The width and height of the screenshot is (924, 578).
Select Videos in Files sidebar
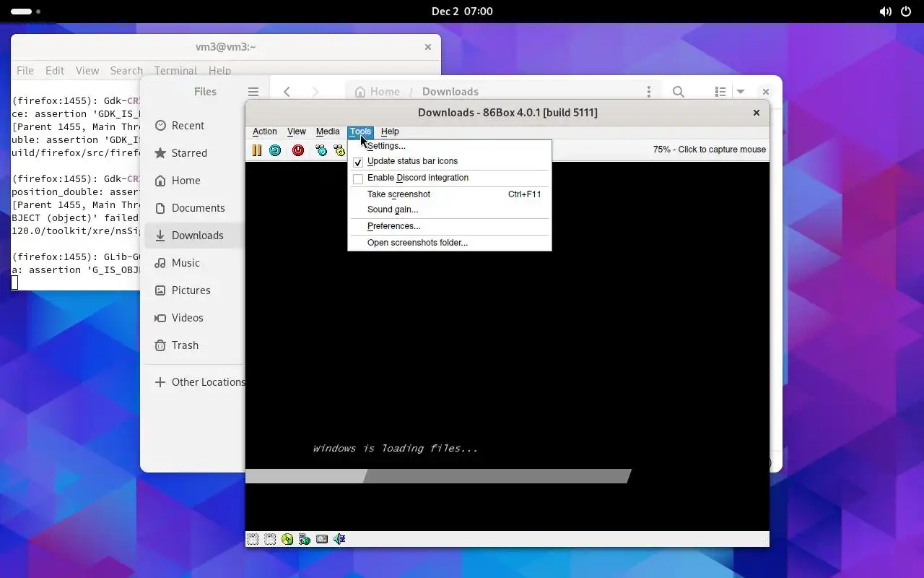(195, 318)
